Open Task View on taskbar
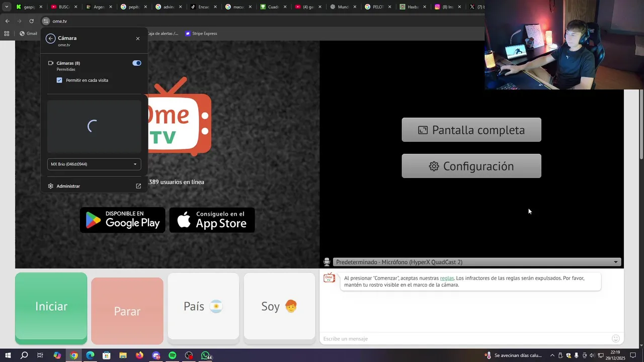 click(x=40, y=355)
